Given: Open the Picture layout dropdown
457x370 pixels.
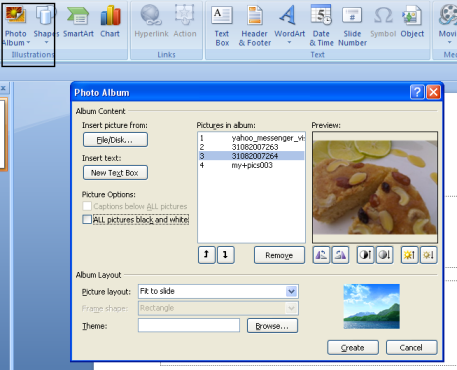Looking at the screenshot, I should click(x=291, y=291).
